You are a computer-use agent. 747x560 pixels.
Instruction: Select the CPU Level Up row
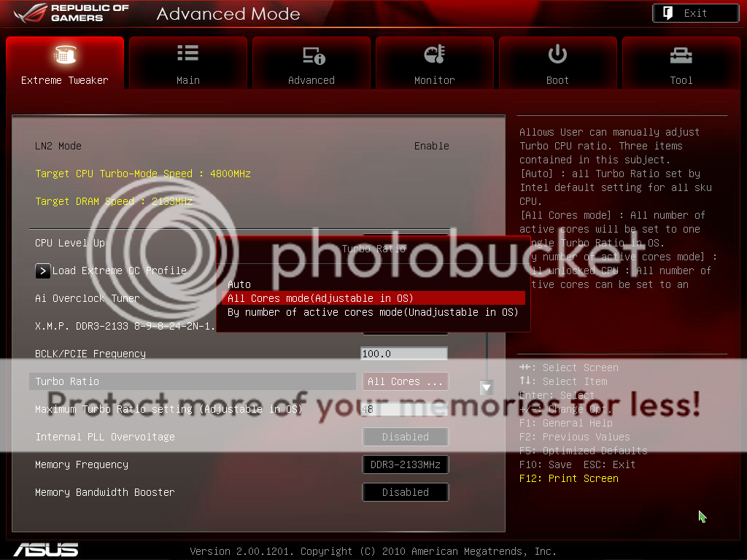coord(70,243)
